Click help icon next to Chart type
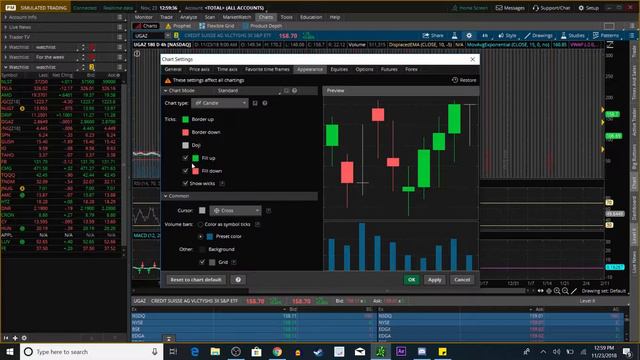 [265, 103]
